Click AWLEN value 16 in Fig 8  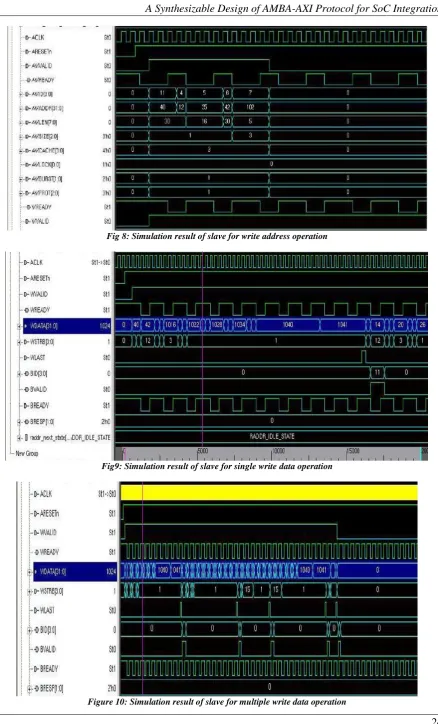204,121
